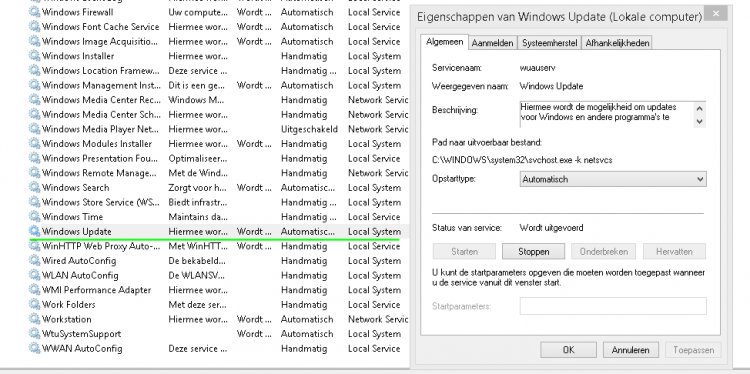The image size is (750, 374).
Task: Click gear icon of Windows Media Center Scheduler
Action: [x=34, y=114]
